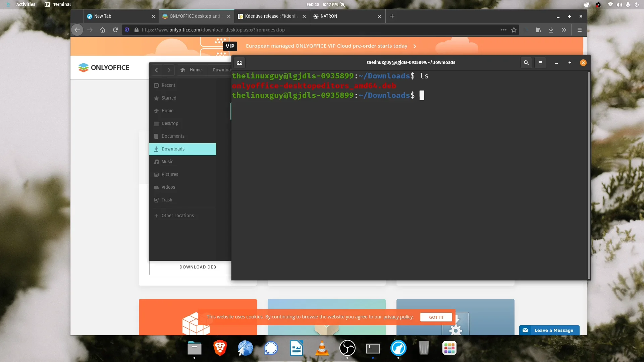Click the terminal search icon
Screen dimensions: 644x362
click(x=526, y=63)
